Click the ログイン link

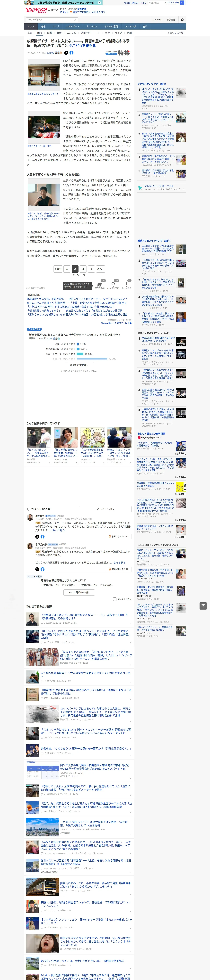[x=64, y=12]
